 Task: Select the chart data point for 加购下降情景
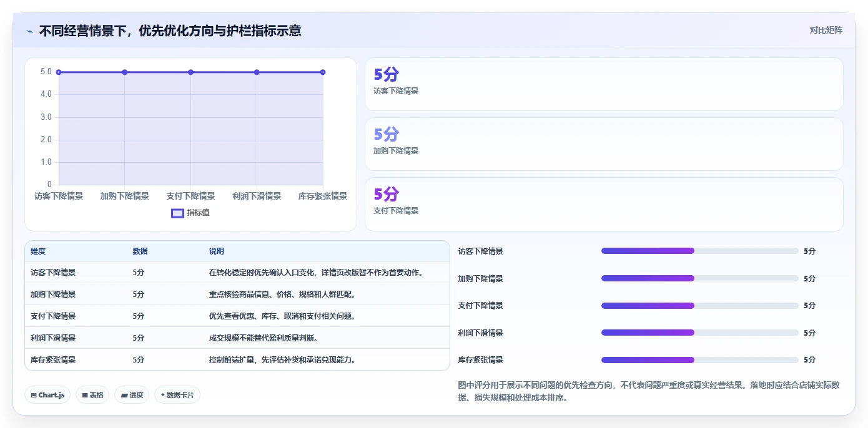[x=125, y=72]
